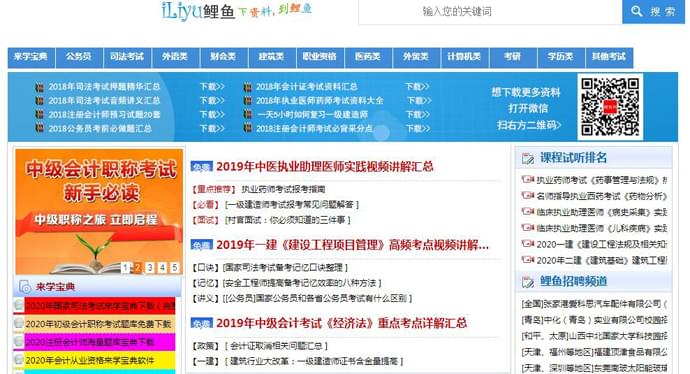
Task: Click 免费 badge beside 2019年中级会计考试 headline
Action: 202,323
